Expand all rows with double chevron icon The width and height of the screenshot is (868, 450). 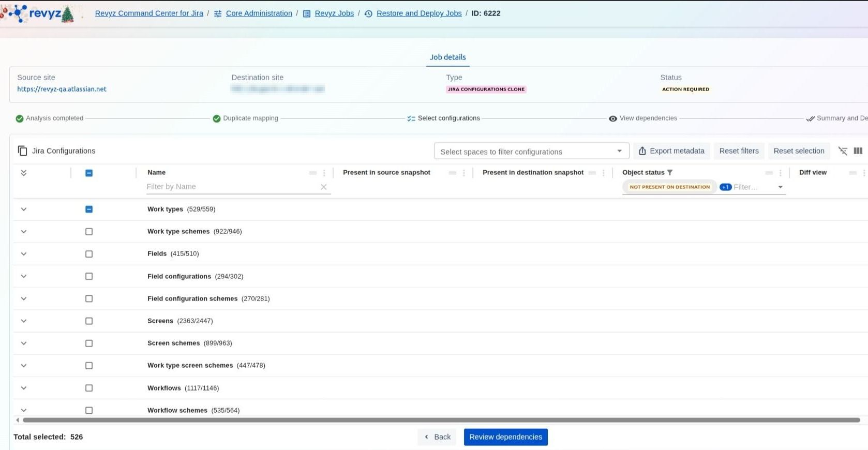tap(23, 173)
